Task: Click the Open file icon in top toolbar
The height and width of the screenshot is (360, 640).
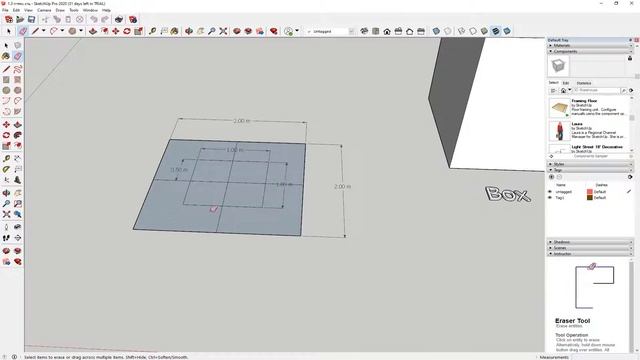Action: tap(20, 20)
